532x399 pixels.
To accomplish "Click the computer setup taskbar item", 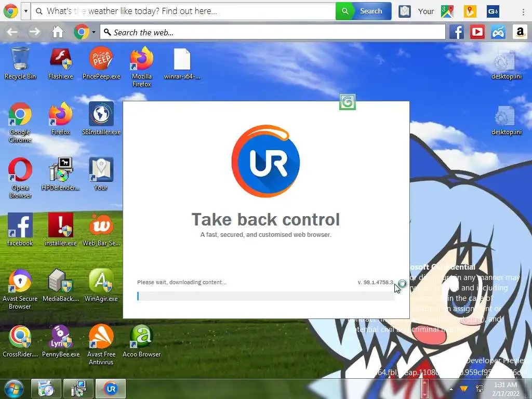I will [78, 389].
